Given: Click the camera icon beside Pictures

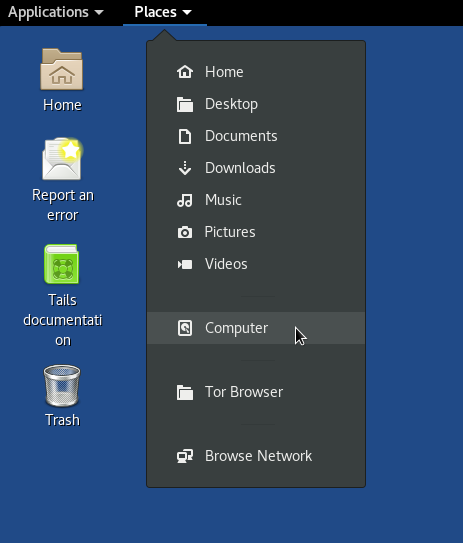Looking at the screenshot, I should tap(185, 232).
